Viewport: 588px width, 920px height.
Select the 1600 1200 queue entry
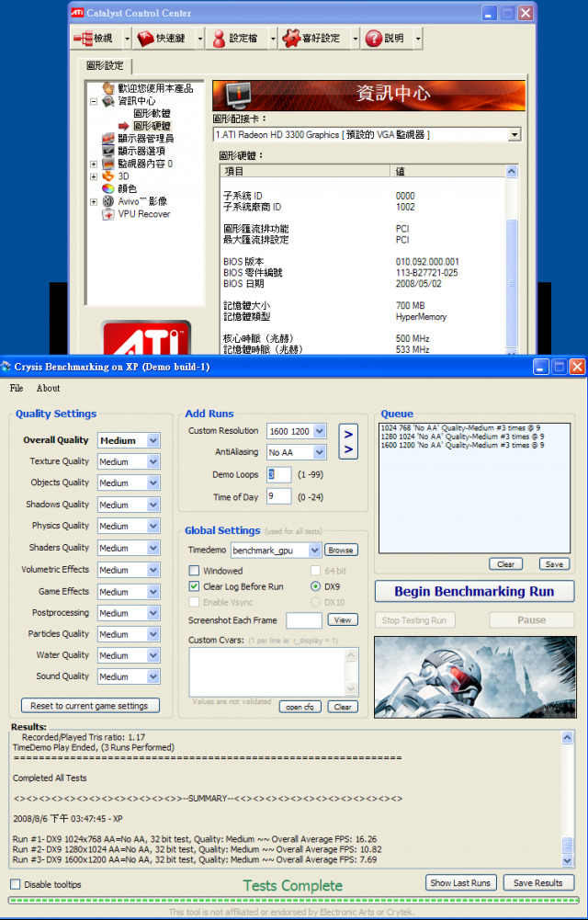pos(462,446)
